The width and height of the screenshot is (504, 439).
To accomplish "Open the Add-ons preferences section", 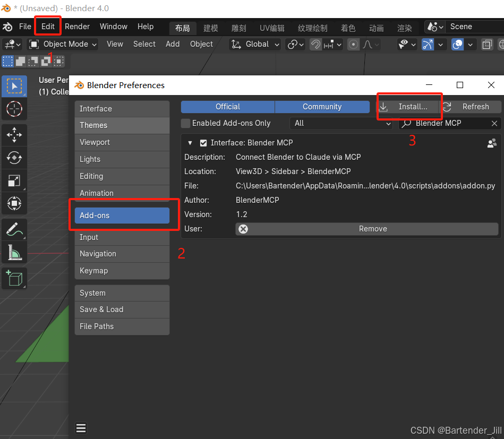I will [122, 216].
